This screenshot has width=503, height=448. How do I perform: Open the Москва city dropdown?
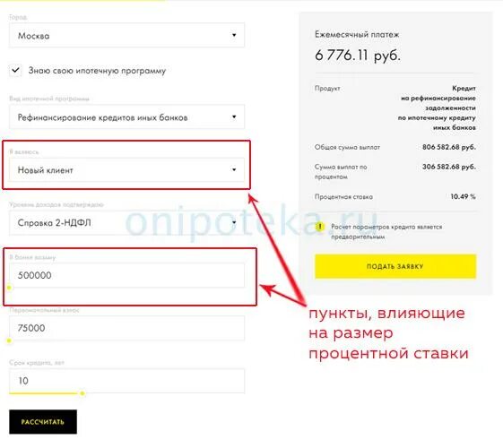coord(126,35)
